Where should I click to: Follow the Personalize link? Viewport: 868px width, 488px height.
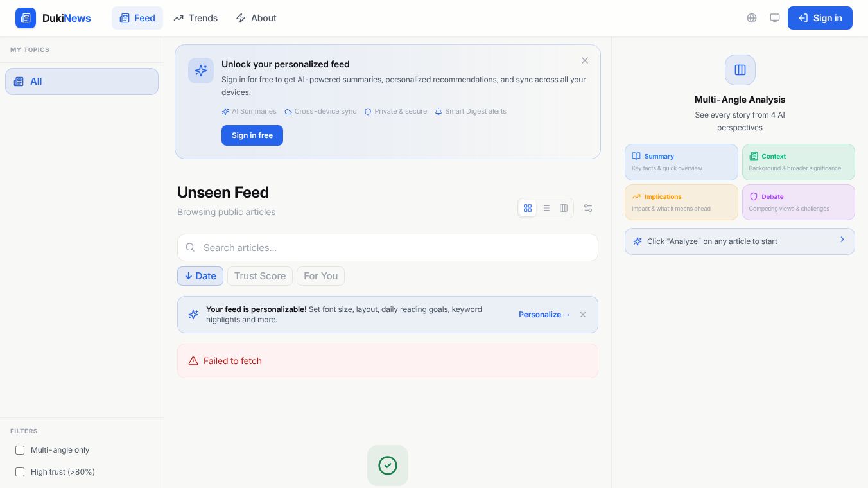[544, 315]
